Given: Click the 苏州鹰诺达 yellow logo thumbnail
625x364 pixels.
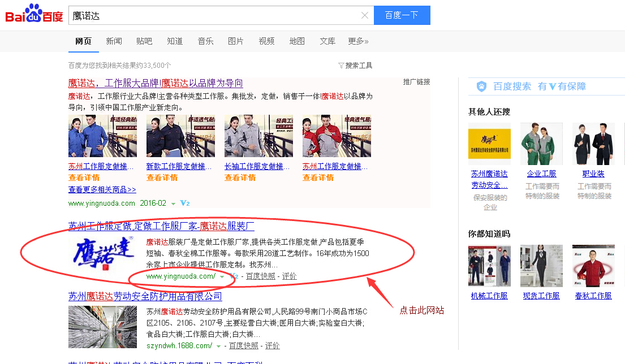Looking at the screenshot, I should 489,144.
